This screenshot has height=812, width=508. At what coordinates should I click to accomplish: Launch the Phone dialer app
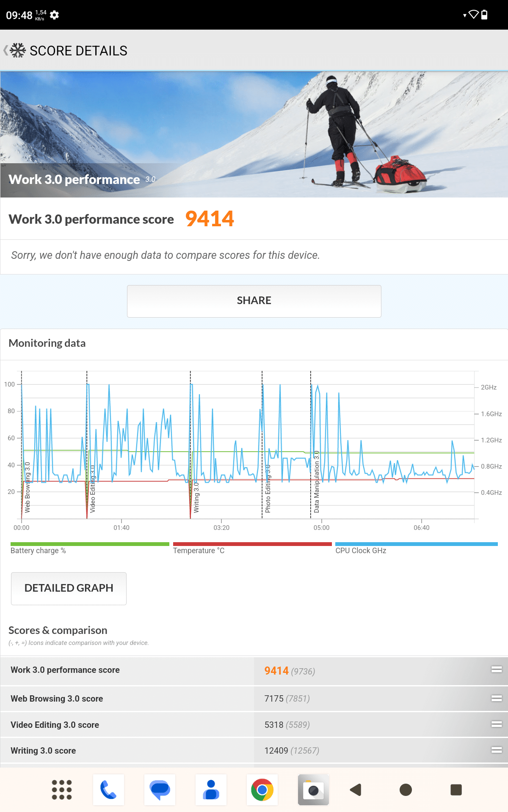108,790
